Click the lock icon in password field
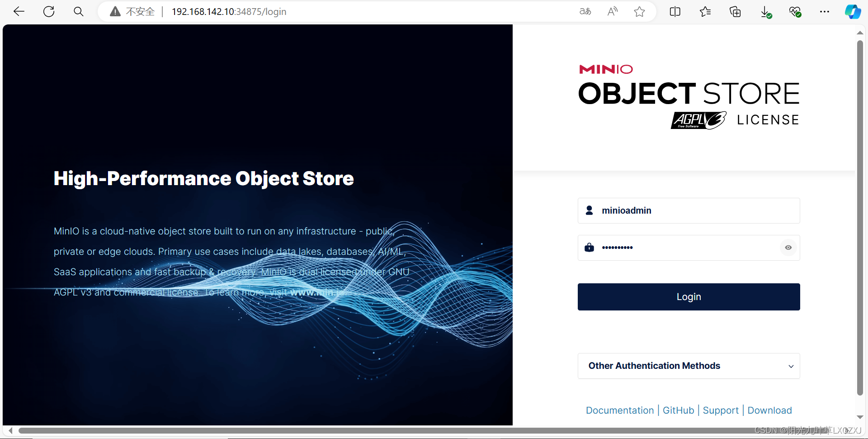 [590, 247]
